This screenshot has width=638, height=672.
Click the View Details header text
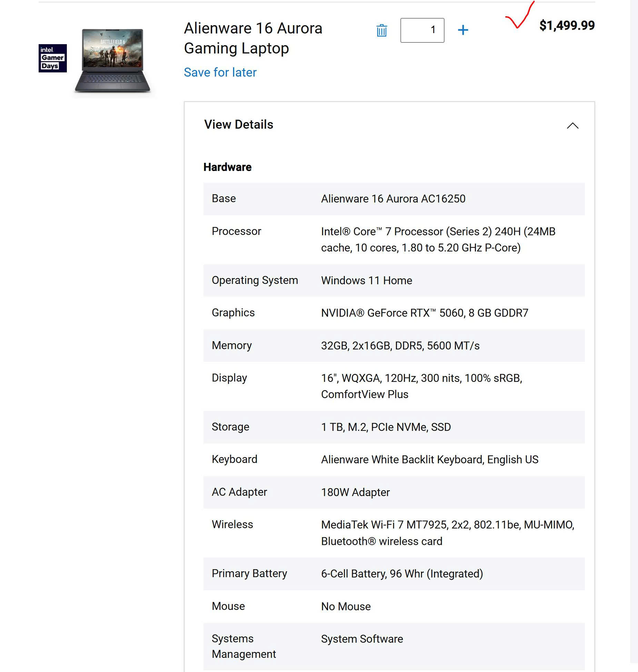[x=239, y=125]
